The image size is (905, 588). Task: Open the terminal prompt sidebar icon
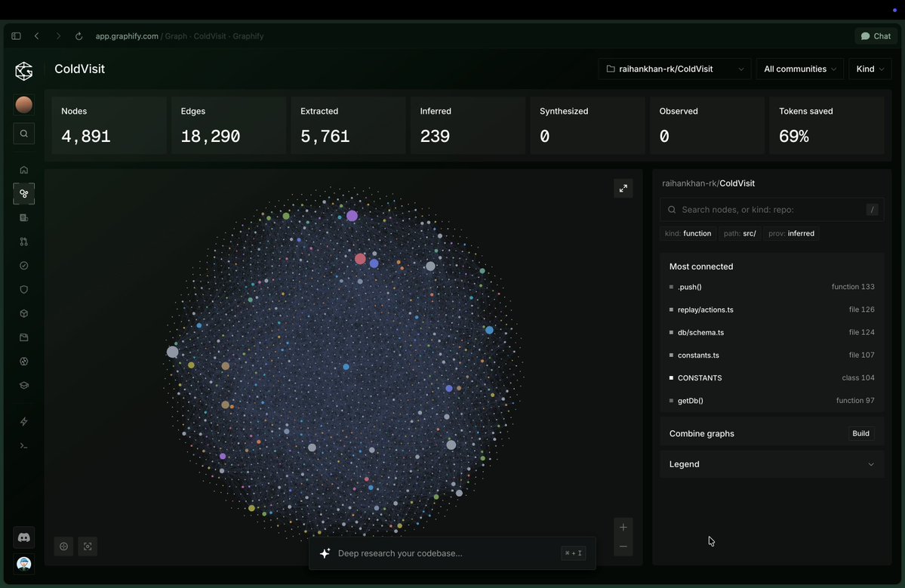point(23,445)
